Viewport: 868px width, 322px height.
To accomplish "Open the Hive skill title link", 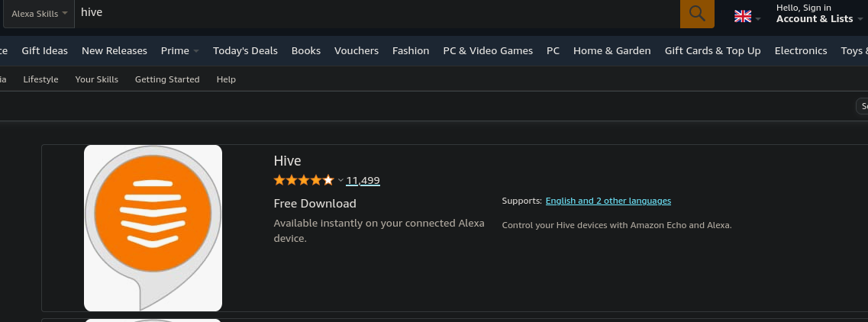I will click(287, 161).
